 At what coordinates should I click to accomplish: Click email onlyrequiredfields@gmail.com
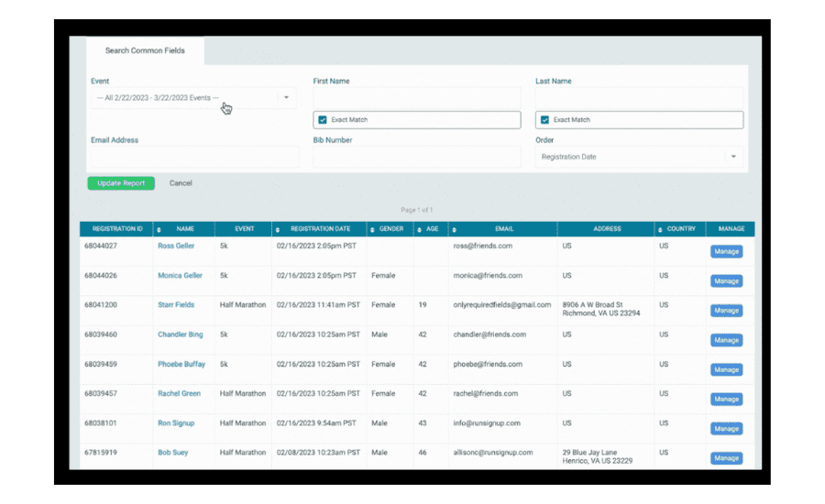tap(502, 304)
